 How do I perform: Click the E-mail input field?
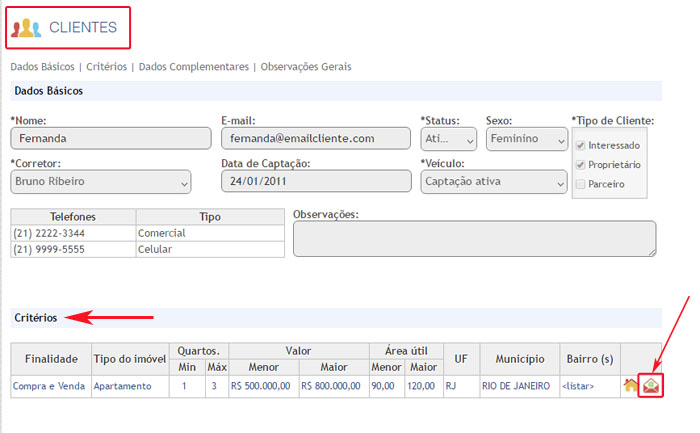pyautogui.click(x=315, y=139)
